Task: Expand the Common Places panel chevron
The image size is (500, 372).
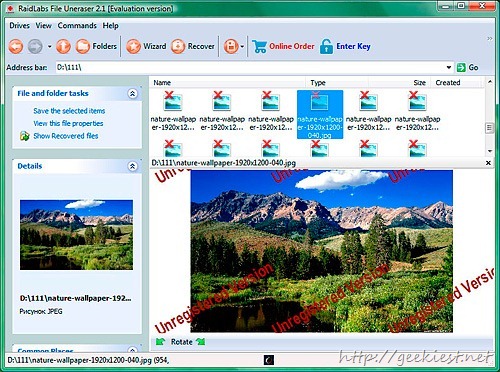Action: (132, 350)
